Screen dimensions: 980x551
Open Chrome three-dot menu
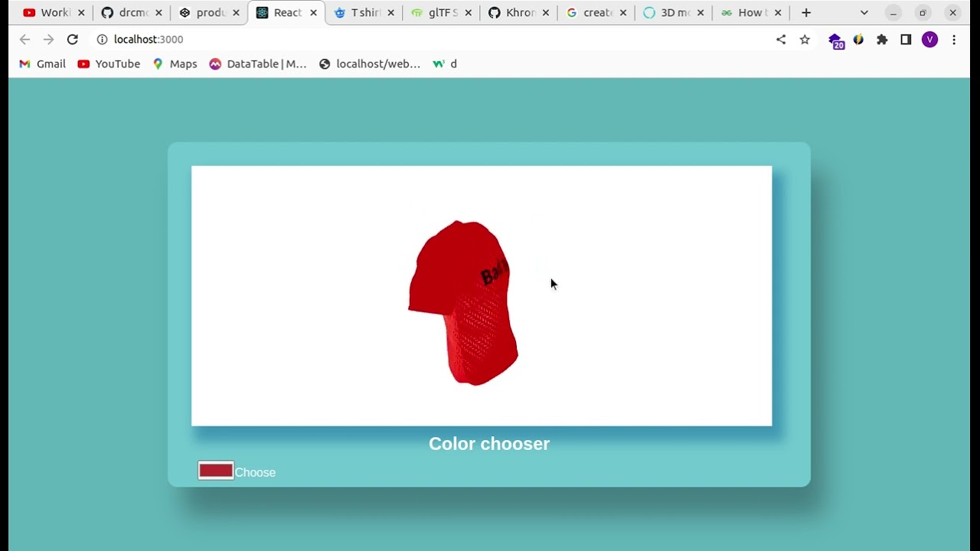pyautogui.click(x=954, y=40)
